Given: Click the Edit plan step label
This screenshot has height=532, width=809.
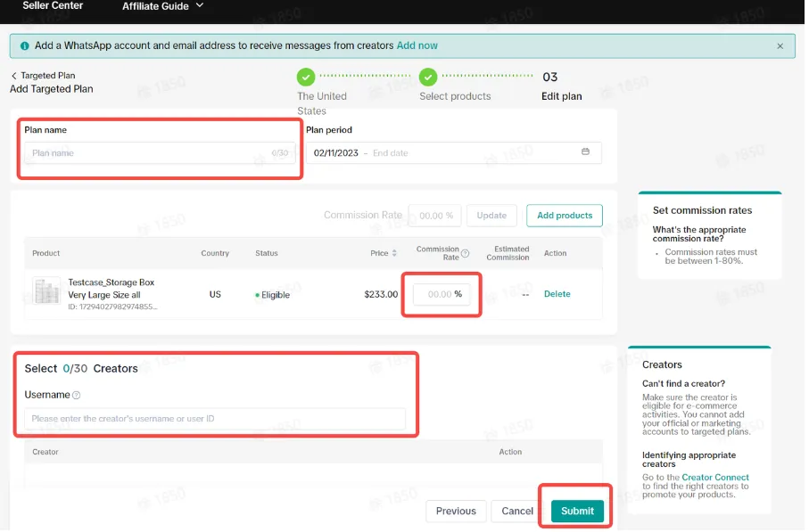Looking at the screenshot, I should pos(561,96).
